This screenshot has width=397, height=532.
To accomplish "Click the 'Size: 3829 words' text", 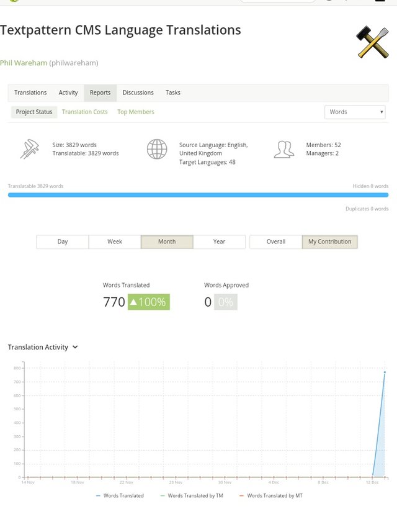I will point(74,145).
